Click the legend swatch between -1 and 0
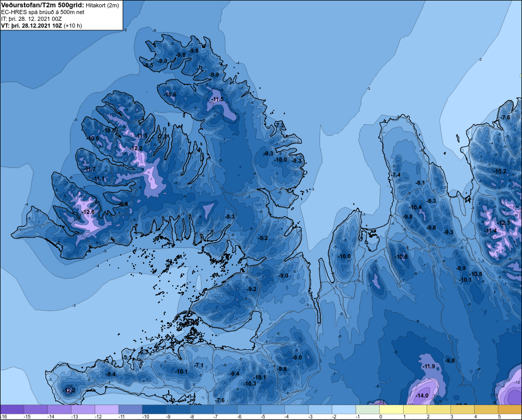This screenshot has height=420, width=522. click(x=368, y=409)
